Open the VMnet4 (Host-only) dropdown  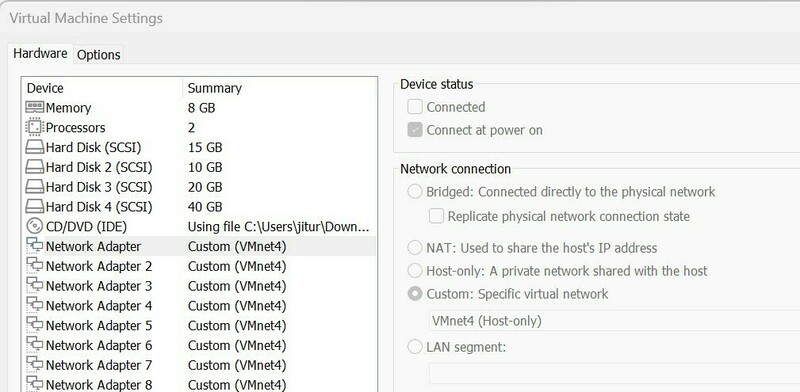pyautogui.click(x=614, y=321)
